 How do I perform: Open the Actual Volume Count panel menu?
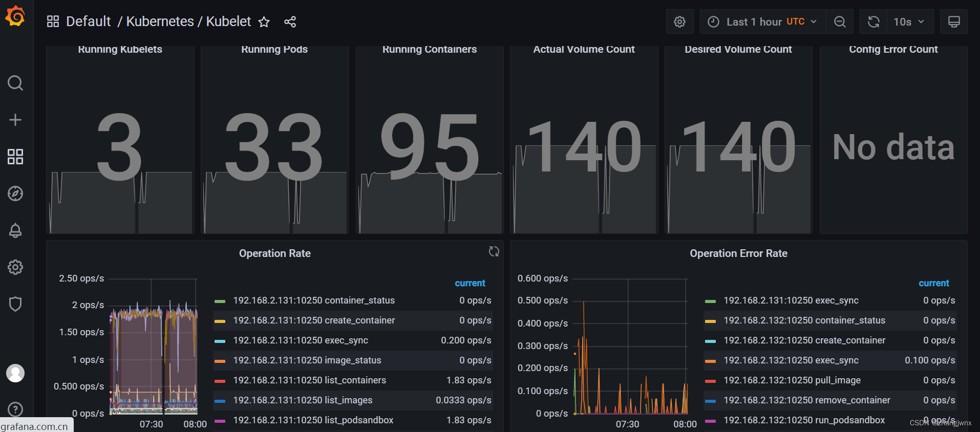tap(584, 49)
